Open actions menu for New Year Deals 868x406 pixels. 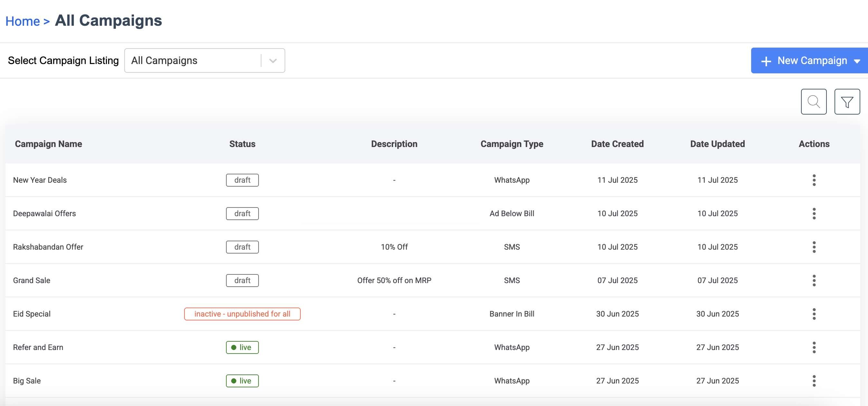(x=814, y=180)
